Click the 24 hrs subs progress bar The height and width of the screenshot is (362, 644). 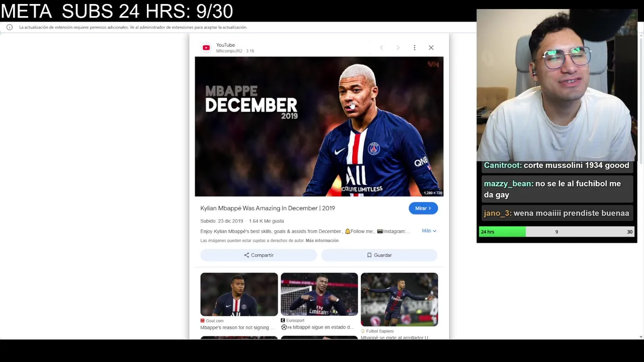556,232
